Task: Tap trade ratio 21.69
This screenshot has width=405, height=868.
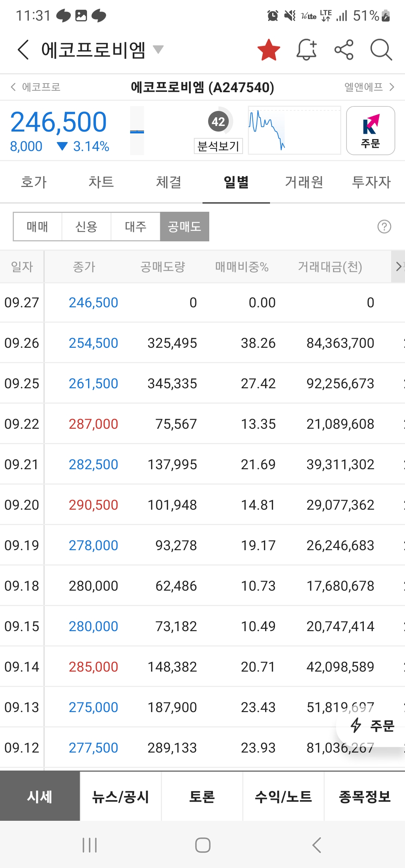Action: click(258, 464)
